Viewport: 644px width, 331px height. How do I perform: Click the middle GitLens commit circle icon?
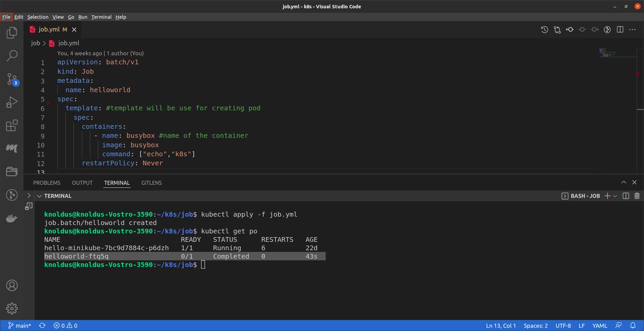[582, 30]
